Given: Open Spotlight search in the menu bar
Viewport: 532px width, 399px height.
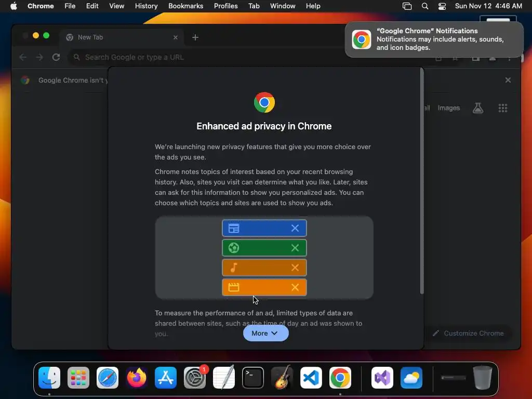Looking at the screenshot, I should tap(425, 6).
